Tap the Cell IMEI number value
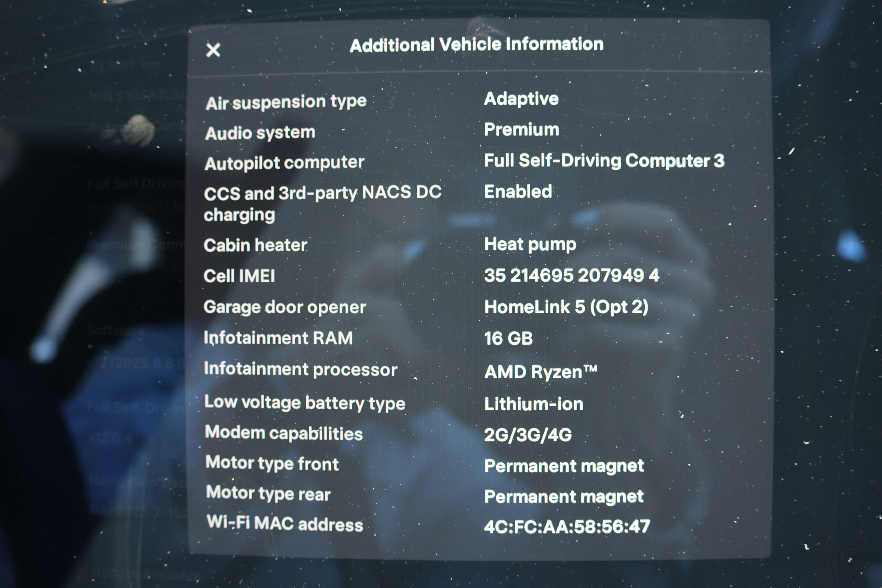 (x=571, y=275)
